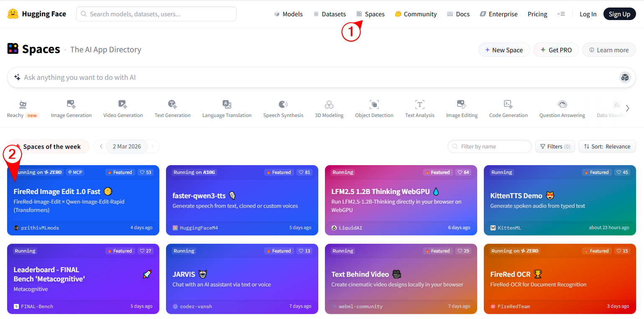Open the Sort: Relevance dropdown

click(x=607, y=146)
